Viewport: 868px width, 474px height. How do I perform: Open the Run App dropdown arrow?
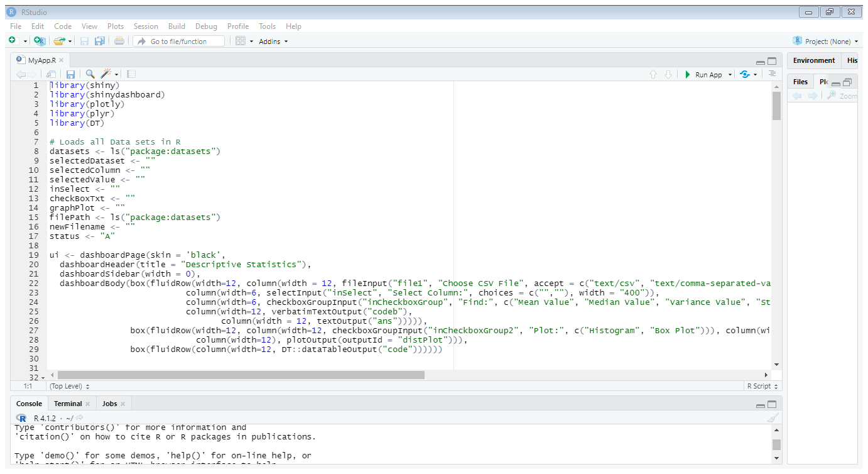point(729,74)
